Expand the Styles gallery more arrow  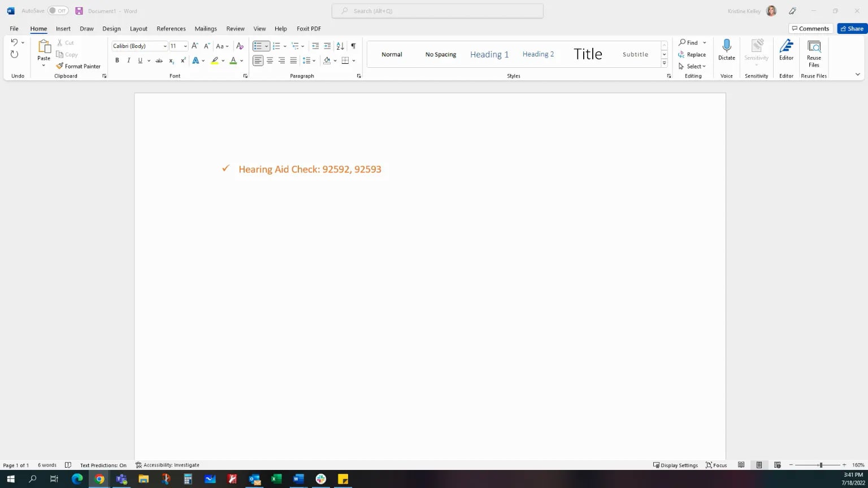[x=664, y=63]
